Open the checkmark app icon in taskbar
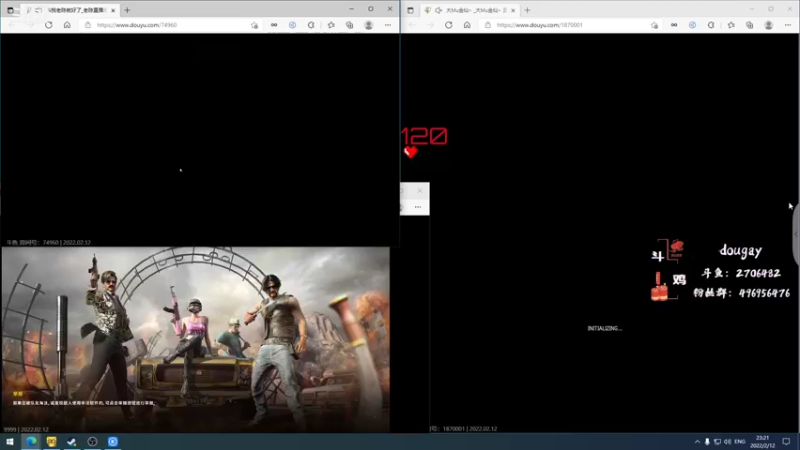Image resolution: width=800 pixels, height=450 pixels. point(71,441)
